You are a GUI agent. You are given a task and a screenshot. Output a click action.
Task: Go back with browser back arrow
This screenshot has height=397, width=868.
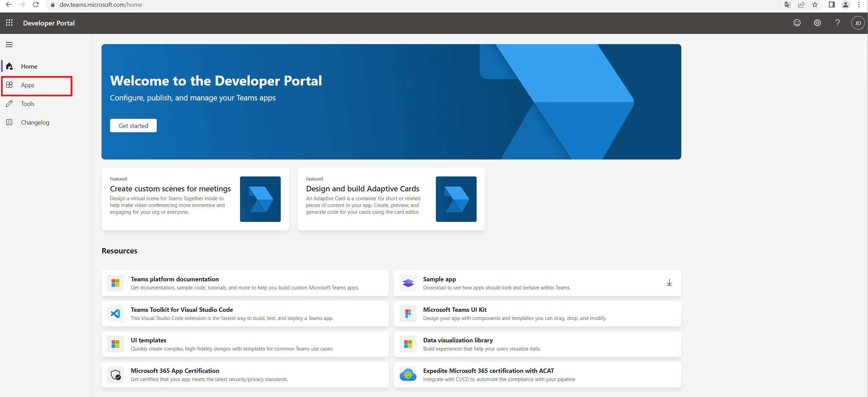(9, 5)
